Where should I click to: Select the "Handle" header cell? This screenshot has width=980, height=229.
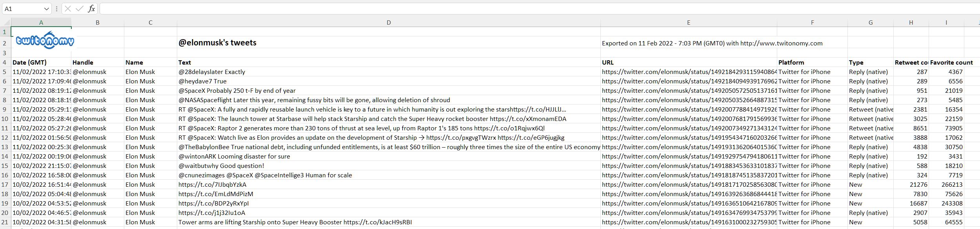(98, 62)
